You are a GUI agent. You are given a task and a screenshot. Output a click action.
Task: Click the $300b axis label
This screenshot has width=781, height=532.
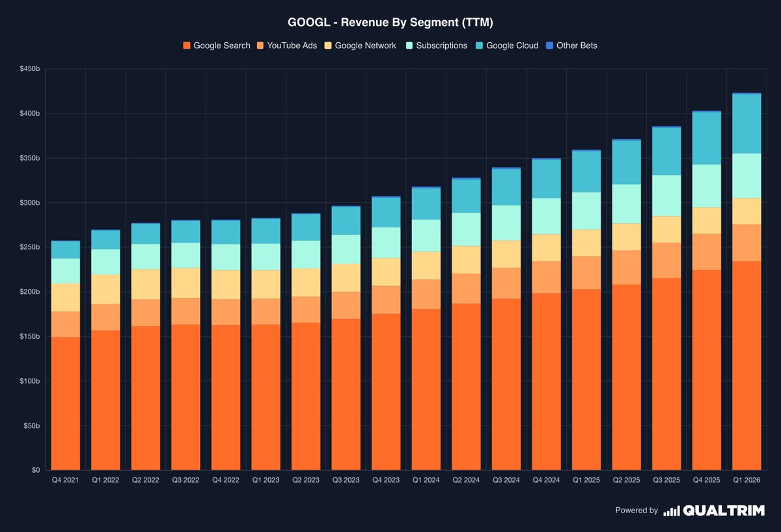30,203
